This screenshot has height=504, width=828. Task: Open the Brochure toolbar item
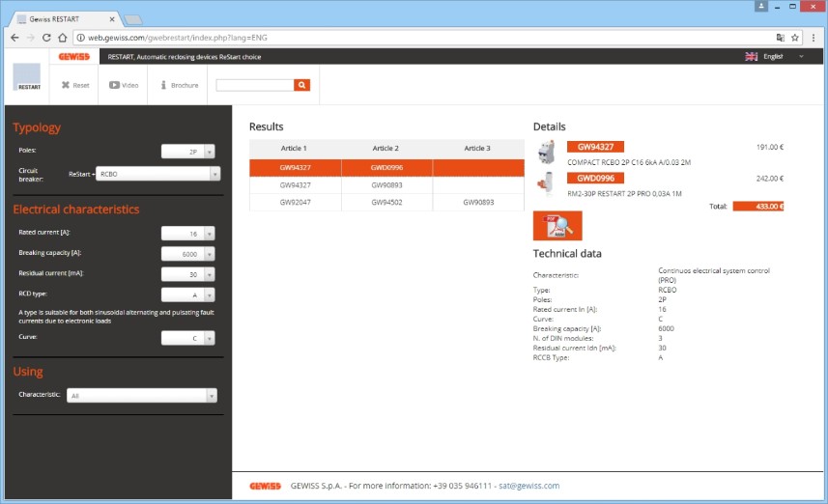coord(180,85)
